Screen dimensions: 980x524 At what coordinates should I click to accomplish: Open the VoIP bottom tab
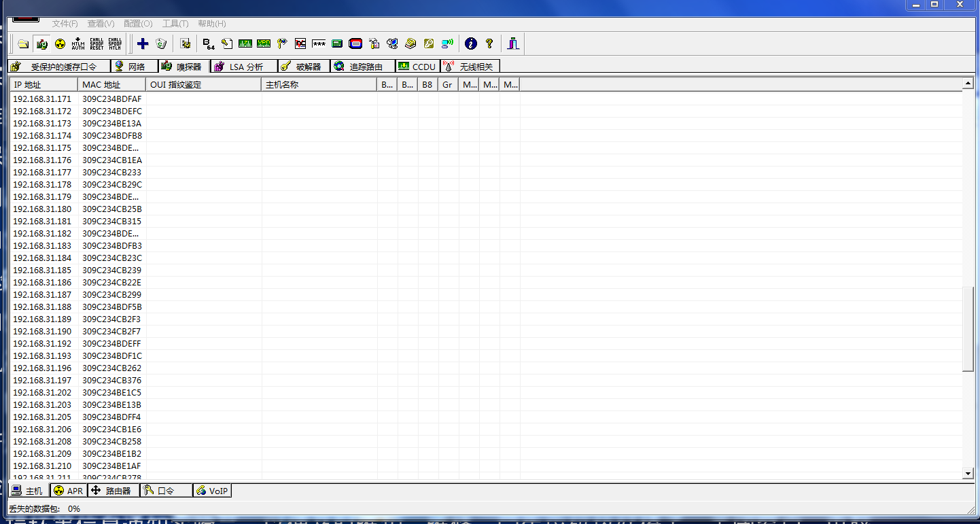212,491
